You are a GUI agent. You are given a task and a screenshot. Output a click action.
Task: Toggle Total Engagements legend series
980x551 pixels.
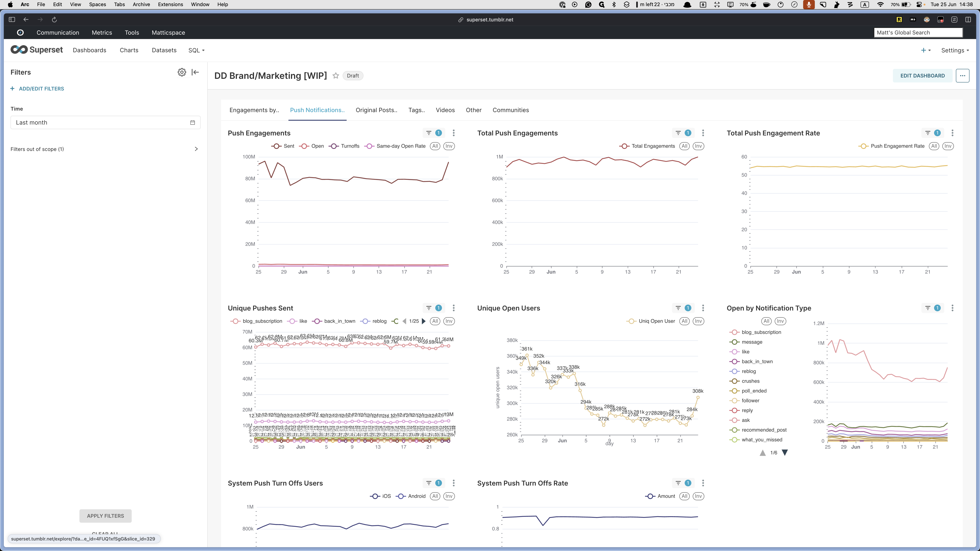click(647, 146)
